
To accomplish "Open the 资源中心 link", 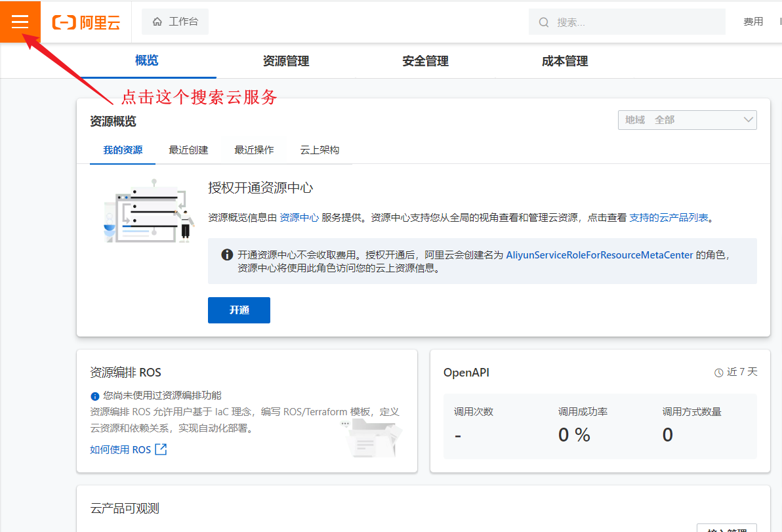I will tap(298, 217).
